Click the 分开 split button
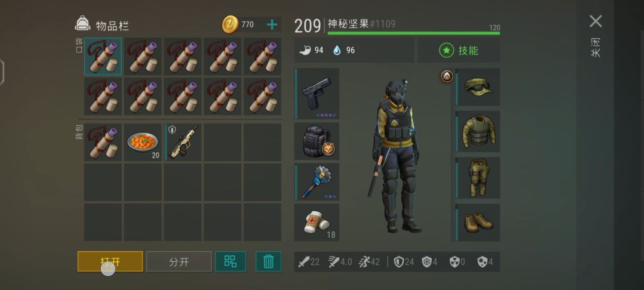 click(x=179, y=262)
